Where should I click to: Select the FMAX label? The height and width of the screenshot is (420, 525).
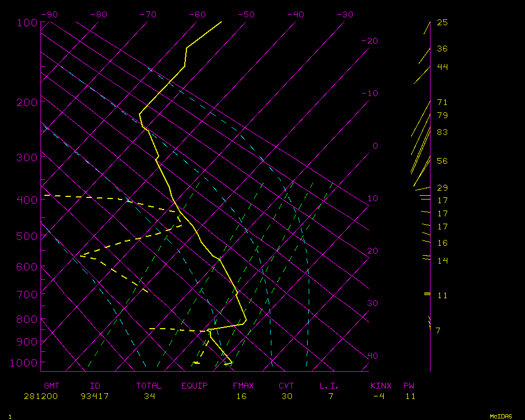[x=243, y=386]
